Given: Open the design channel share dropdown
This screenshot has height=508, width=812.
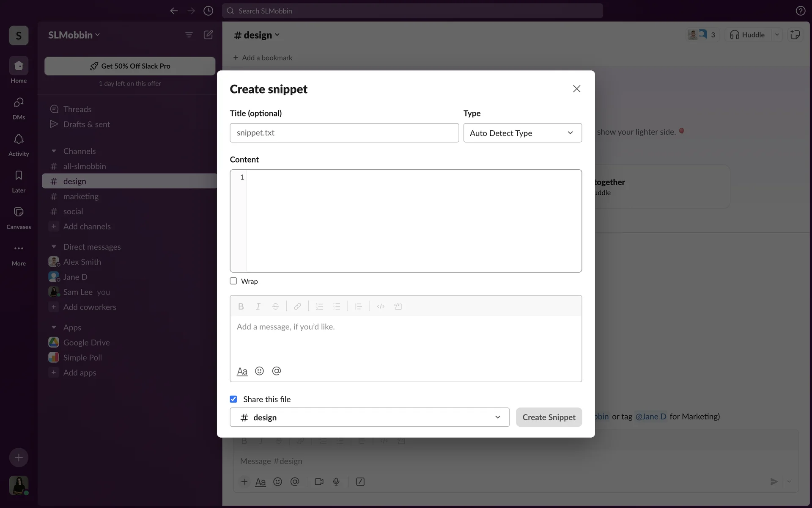Looking at the screenshot, I should 369,417.
